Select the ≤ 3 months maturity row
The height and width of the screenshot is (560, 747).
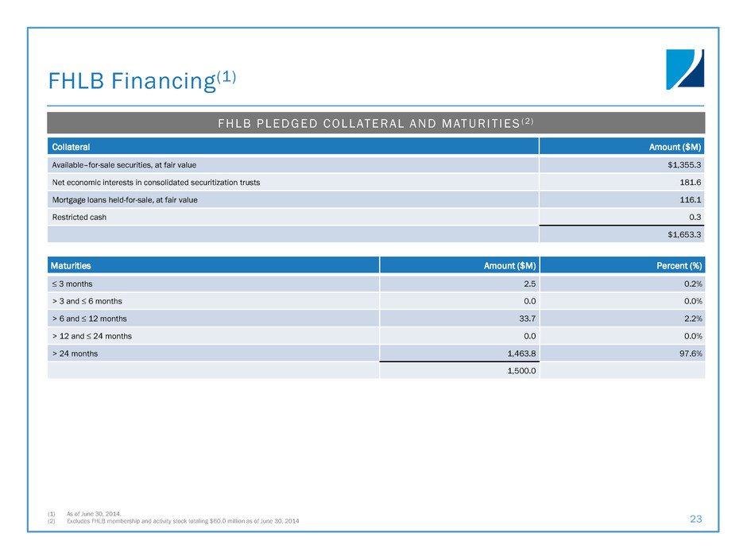[x=74, y=283]
